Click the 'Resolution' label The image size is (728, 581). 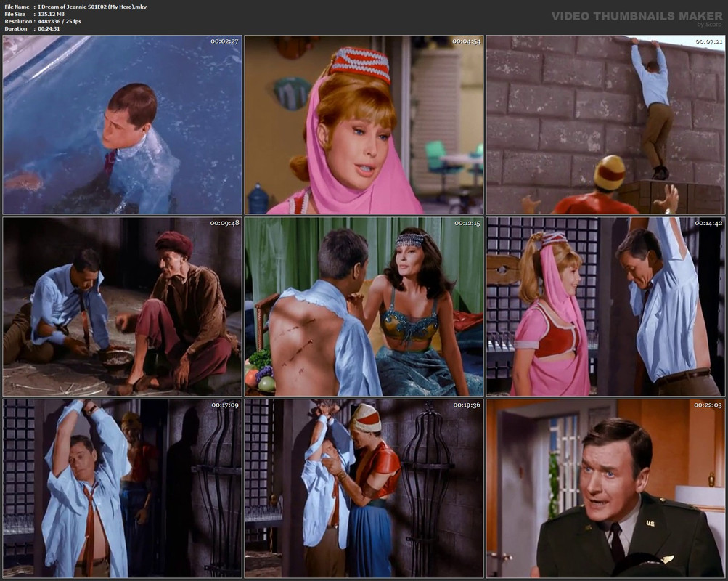click(18, 21)
